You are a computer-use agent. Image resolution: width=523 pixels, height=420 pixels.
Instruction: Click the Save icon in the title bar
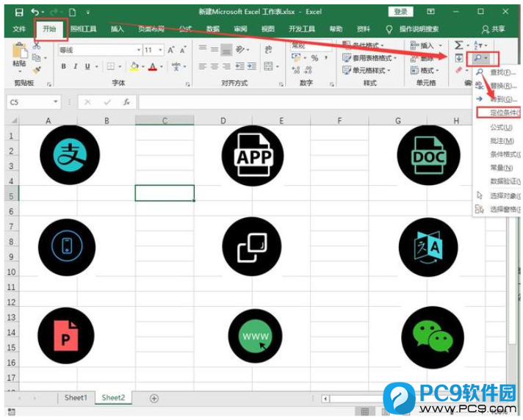click(19, 12)
